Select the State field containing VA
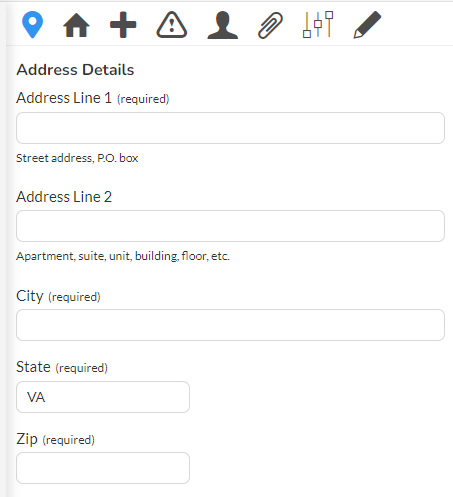Image resolution: width=453 pixels, height=497 pixels. 103,397
